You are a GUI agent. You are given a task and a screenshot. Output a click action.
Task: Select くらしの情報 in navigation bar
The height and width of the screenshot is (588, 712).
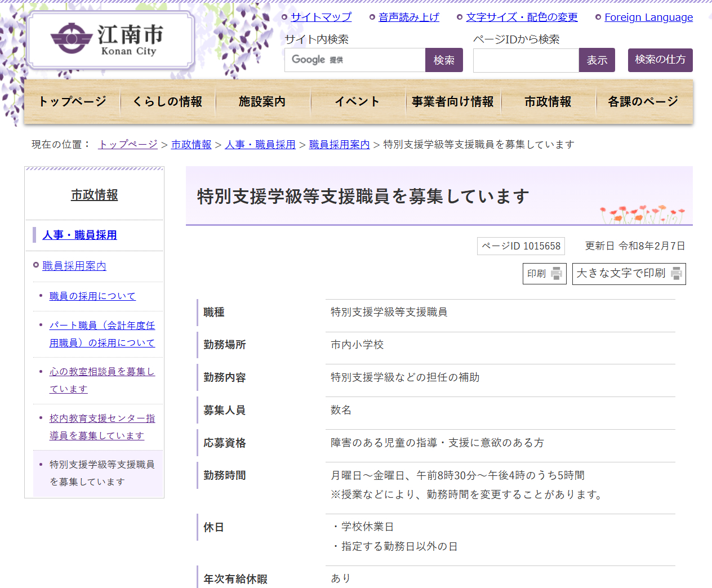pos(167,102)
